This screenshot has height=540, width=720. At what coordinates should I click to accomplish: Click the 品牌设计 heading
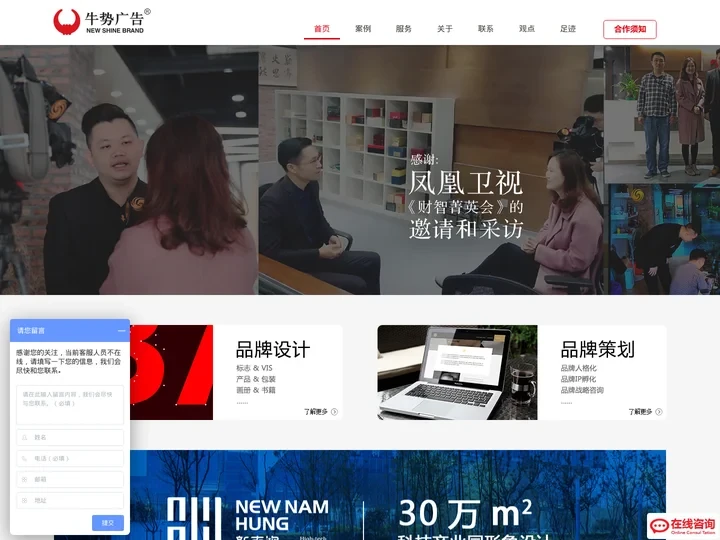click(273, 349)
